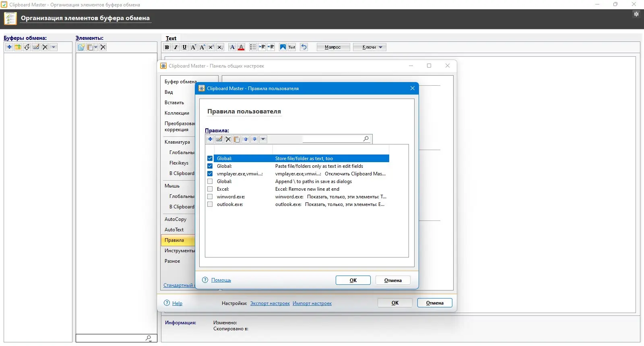Create a new element under Элементы
Image resolution: width=644 pixels, height=346 pixels.
click(81, 47)
